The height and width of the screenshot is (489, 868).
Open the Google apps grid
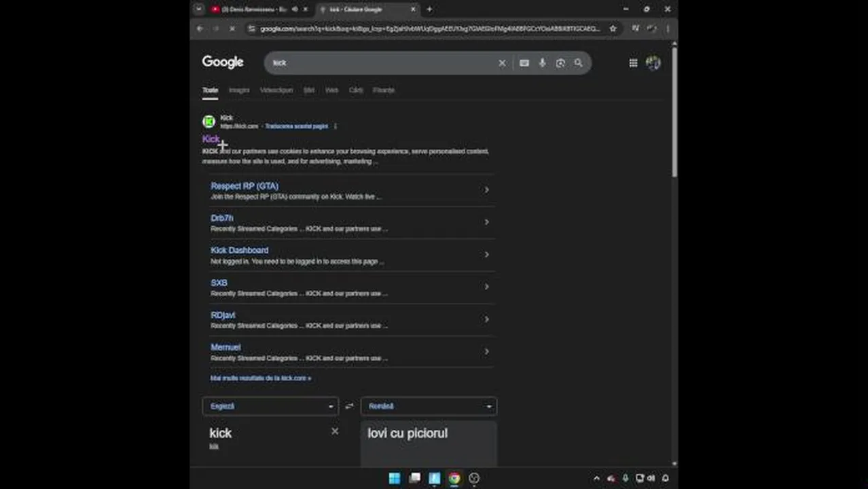click(633, 63)
